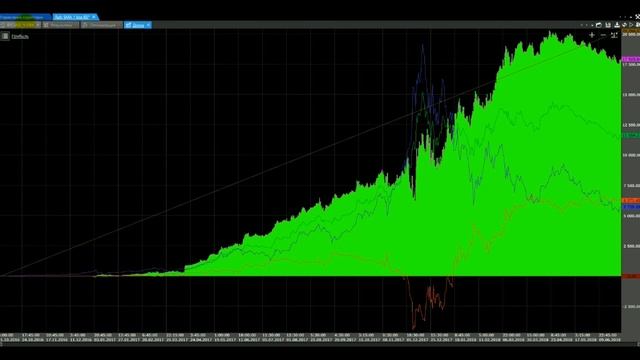Screen dimensions: 640x360
Task: Zoom out with the minus icon
Action: tap(603, 35)
